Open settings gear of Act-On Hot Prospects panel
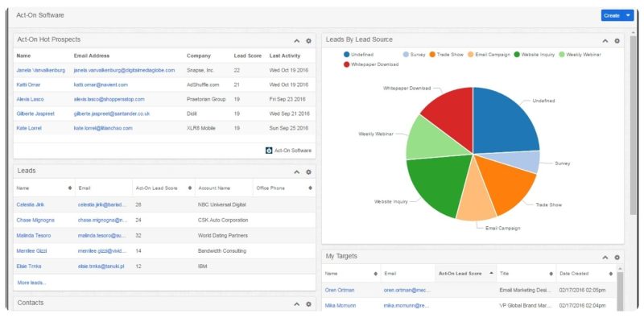This screenshot has height=318, width=644. tap(308, 41)
